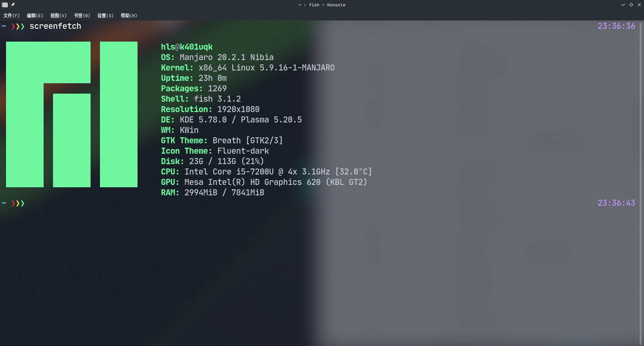Open the 书签(B) menu
Screen dimensions: 644x346
tap(82, 15)
